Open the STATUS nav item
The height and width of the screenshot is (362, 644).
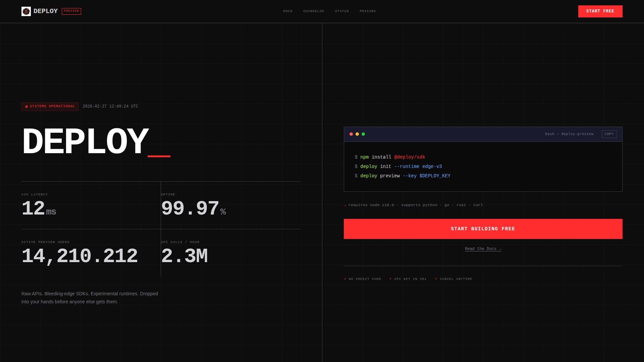click(x=342, y=11)
